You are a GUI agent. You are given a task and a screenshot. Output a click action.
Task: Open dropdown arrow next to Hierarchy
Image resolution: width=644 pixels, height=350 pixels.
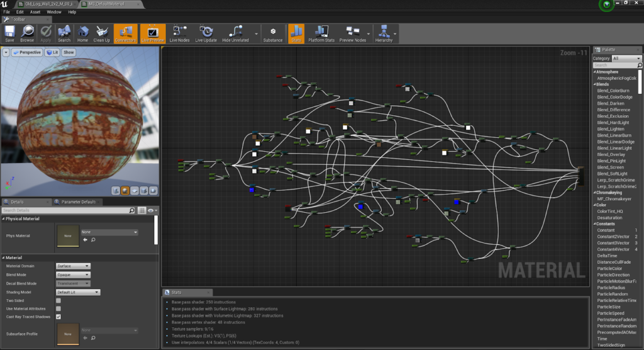(x=395, y=34)
